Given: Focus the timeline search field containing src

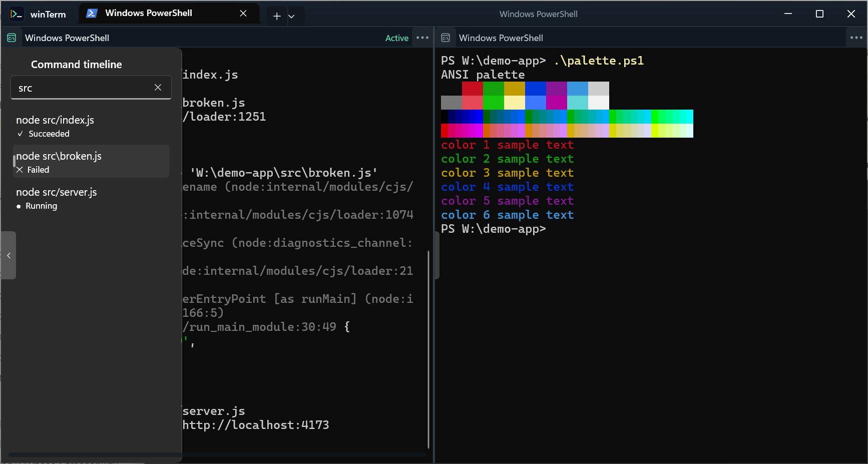Looking at the screenshot, I should (91, 88).
